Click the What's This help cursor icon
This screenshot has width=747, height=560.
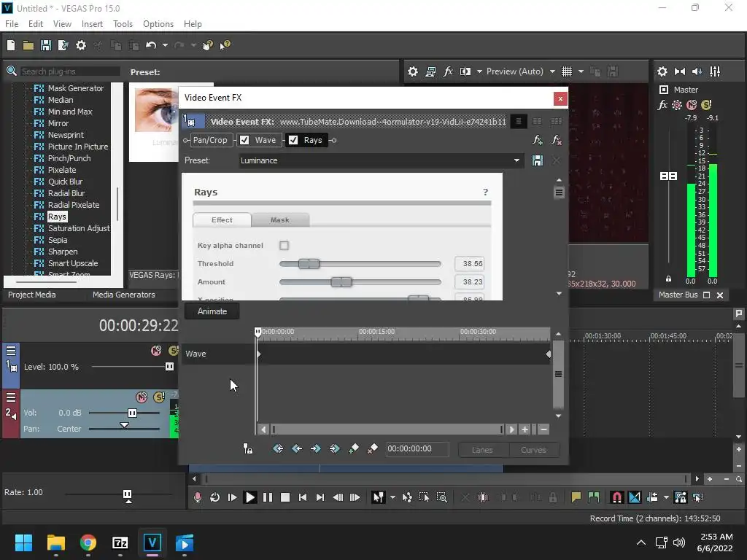[225, 45]
